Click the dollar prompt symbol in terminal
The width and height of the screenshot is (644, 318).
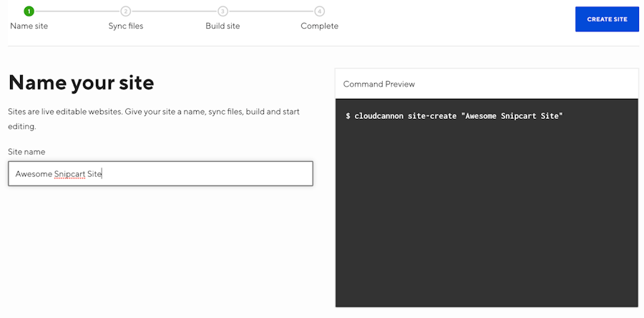(348, 116)
